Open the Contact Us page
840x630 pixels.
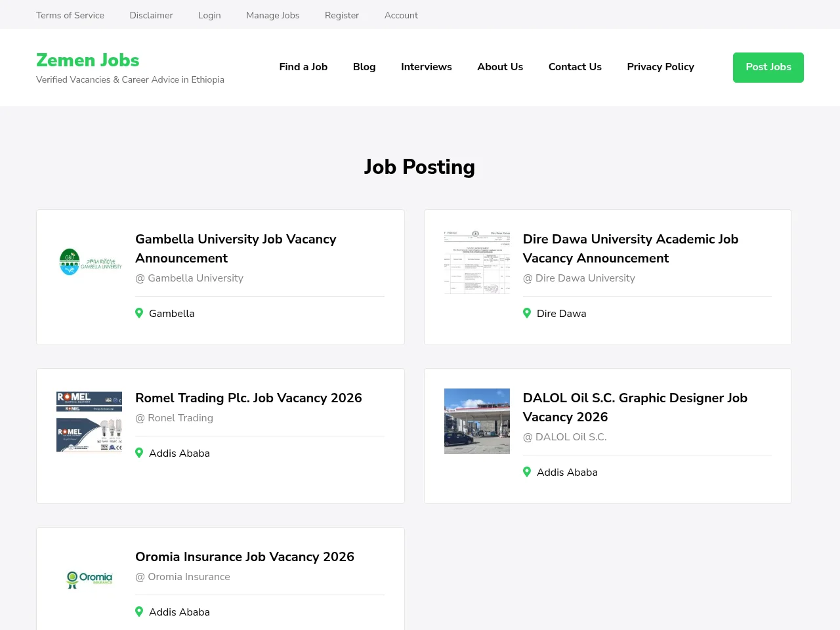(x=575, y=67)
